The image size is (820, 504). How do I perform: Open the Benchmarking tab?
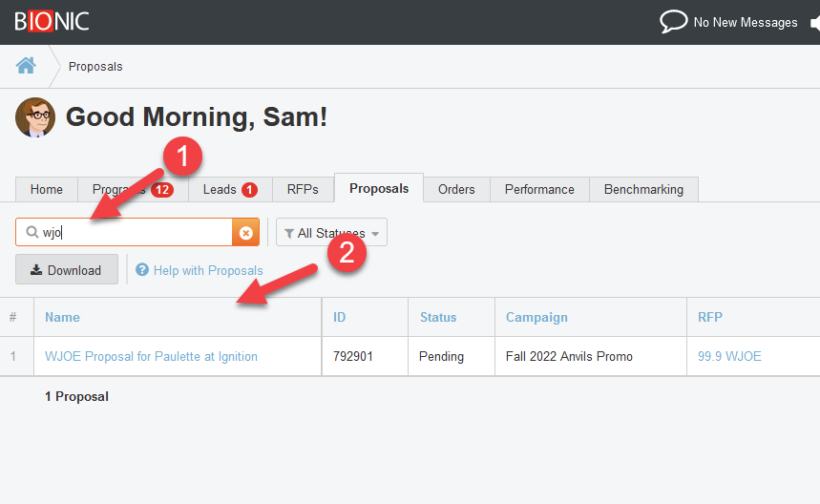tap(643, 189)
